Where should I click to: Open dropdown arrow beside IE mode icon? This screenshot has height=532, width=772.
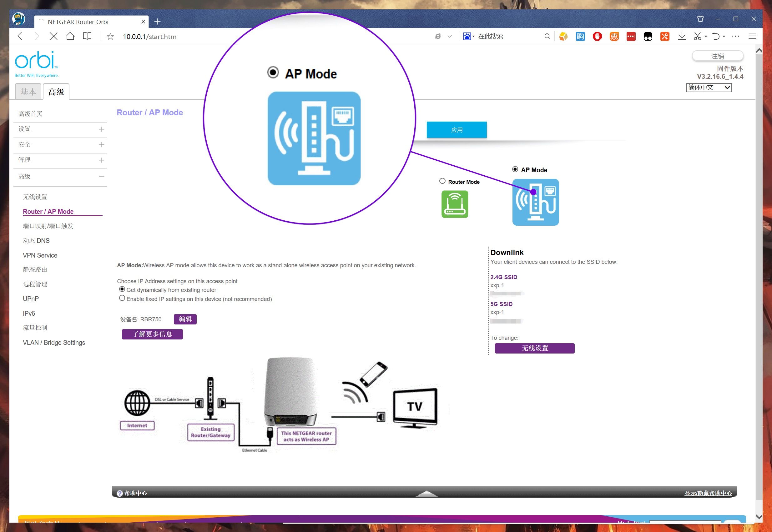click(450, 36)
